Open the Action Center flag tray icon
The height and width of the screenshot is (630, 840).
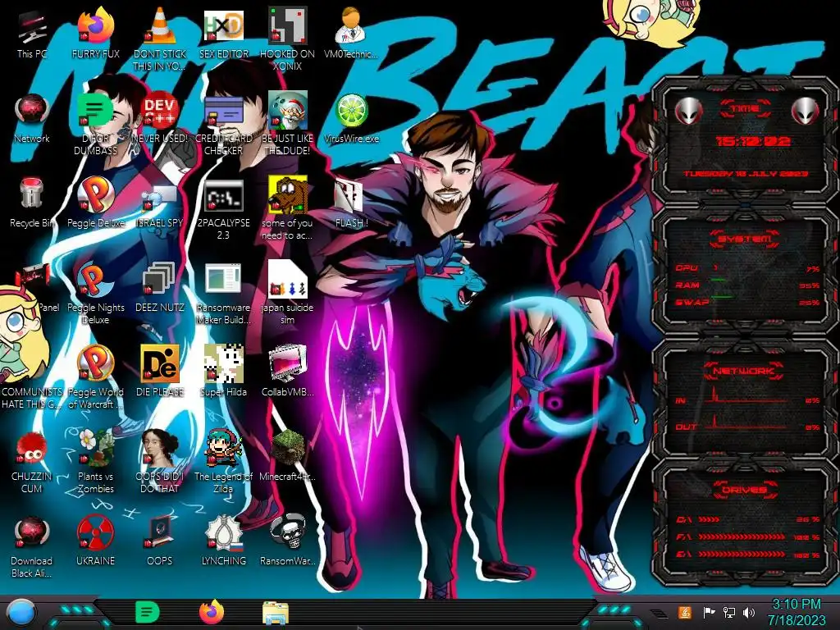(x=709, y=612)
